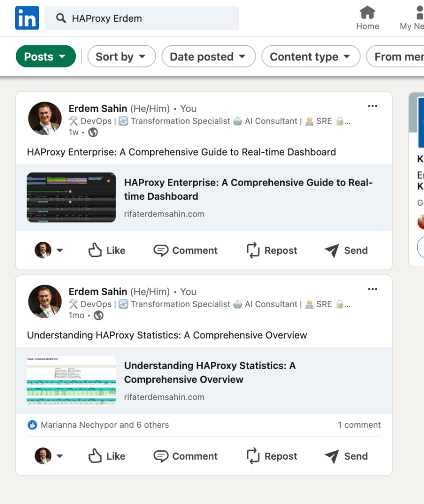Comment on the Real-time Dashboard post
Screen dimensions: 424x504
[186, 250]
